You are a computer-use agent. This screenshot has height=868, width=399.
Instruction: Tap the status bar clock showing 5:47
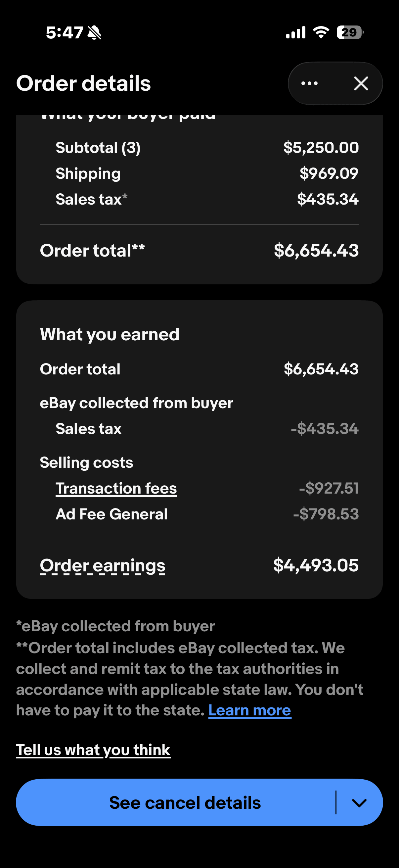(64, 33)
